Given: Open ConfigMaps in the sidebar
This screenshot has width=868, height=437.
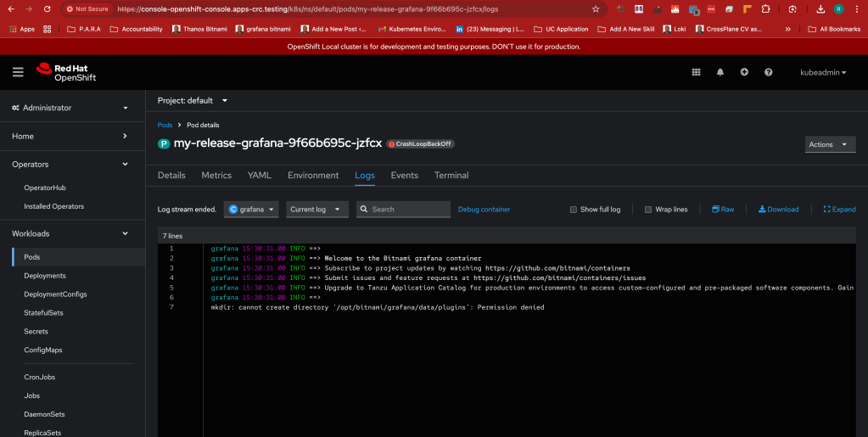Looking at the screenshot, I should point(43,350).
